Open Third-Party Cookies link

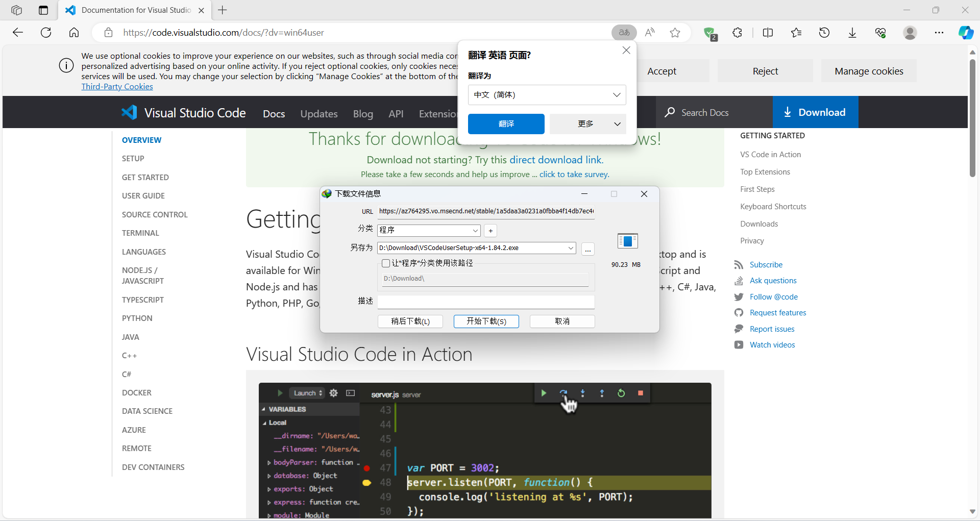(117, 87)
